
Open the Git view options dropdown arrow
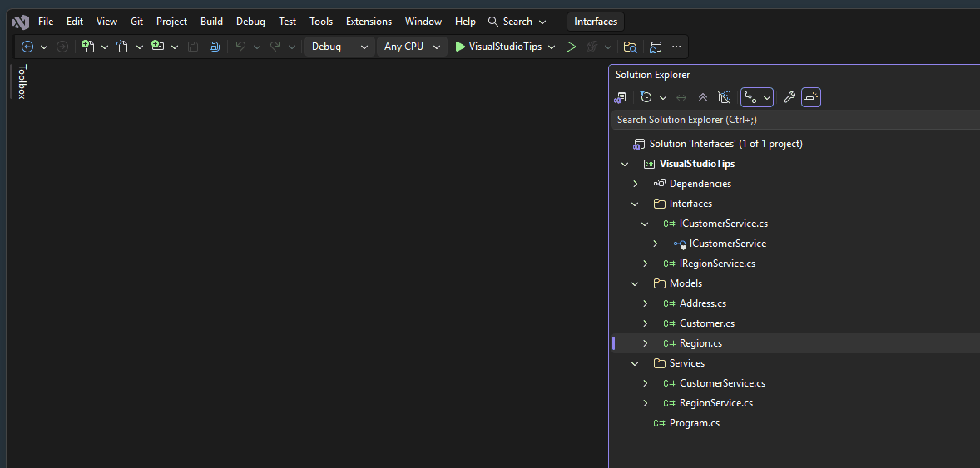(x=767, y=97)
